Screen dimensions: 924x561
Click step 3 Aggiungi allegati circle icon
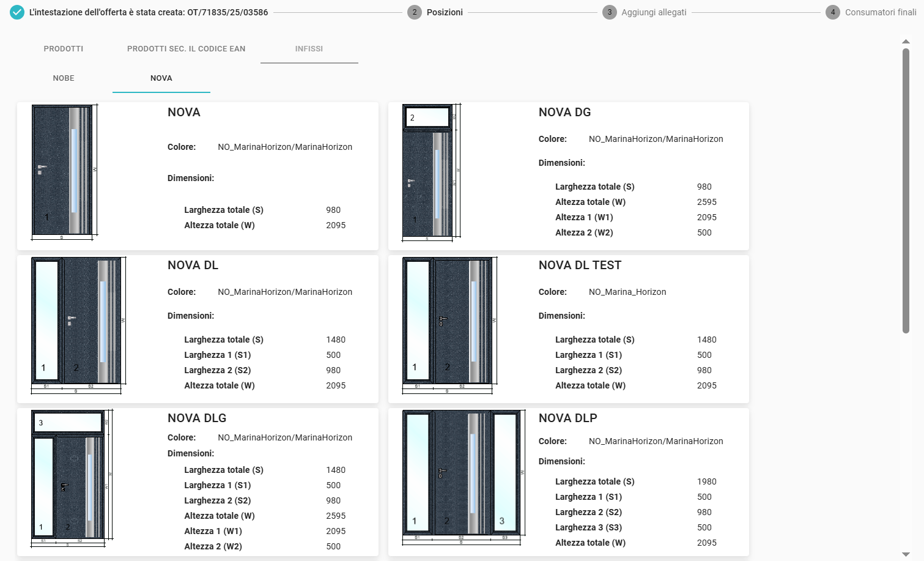click(609, 12)
